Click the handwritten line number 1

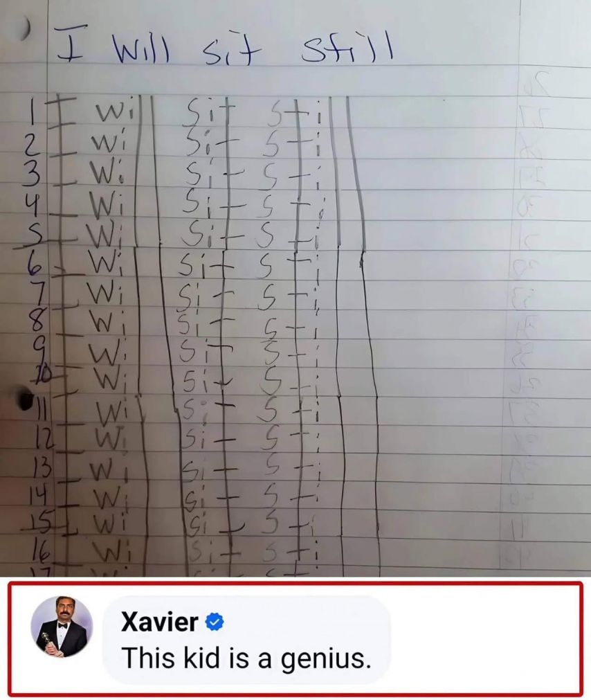[x=32, y=113]
